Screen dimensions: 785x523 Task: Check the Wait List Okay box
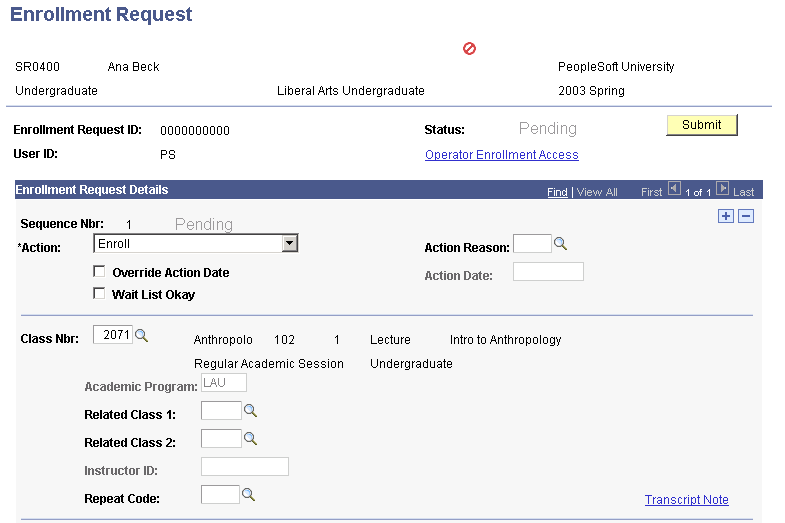[99, 293]
